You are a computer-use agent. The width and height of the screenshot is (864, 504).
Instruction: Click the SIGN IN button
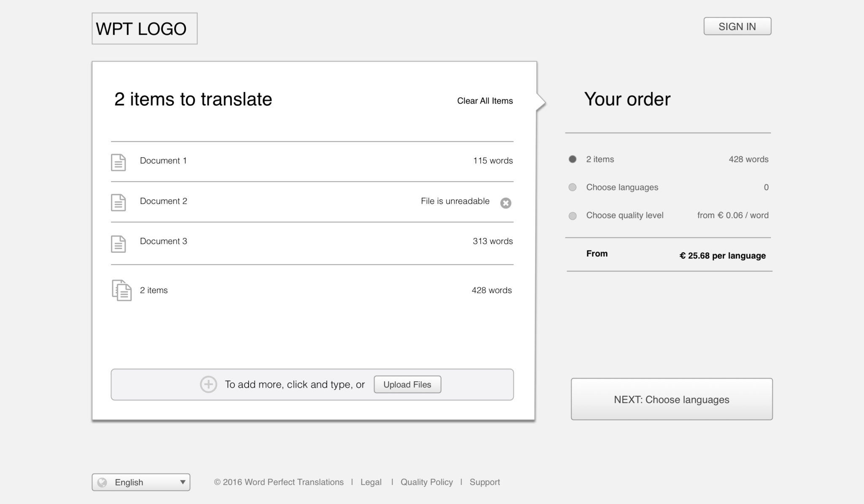click(737, 26)
